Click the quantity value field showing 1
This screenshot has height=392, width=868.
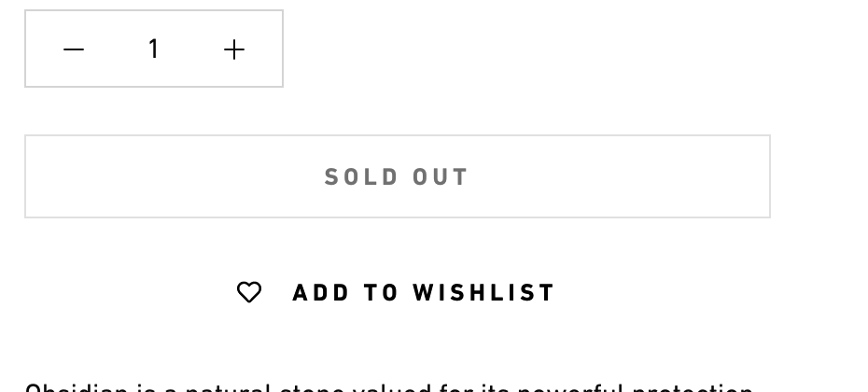pos(154,49)
